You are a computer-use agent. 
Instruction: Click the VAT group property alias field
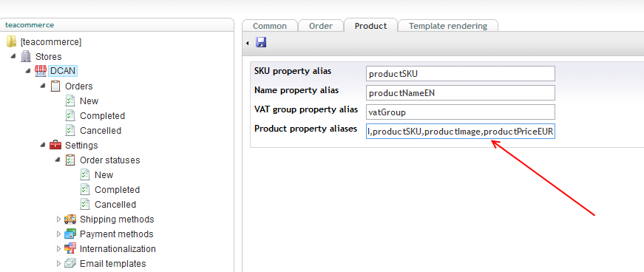tap(461, 112)
